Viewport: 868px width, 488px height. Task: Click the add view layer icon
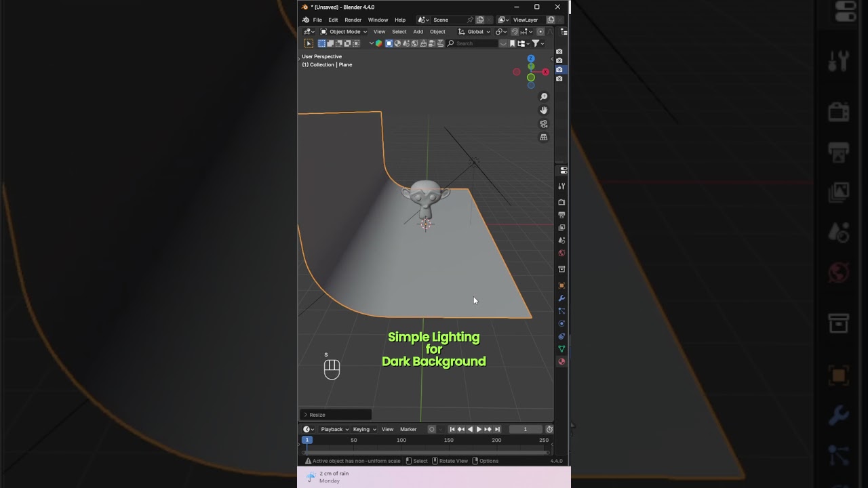pos(551,20)
